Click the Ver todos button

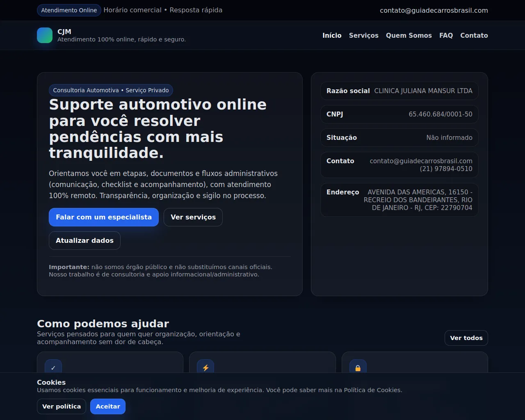pos(466,338)
